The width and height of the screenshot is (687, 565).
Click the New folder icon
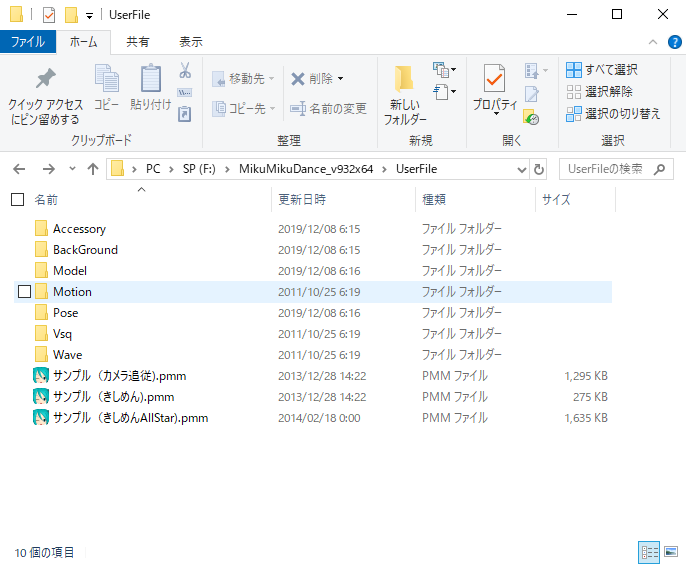pos(404,80)
